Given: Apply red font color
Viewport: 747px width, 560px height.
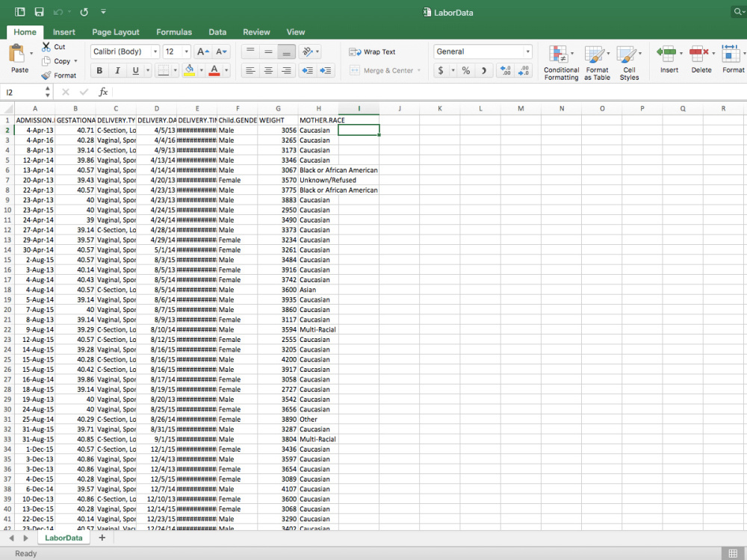Looking at the screenshot, I should (214, 70).
